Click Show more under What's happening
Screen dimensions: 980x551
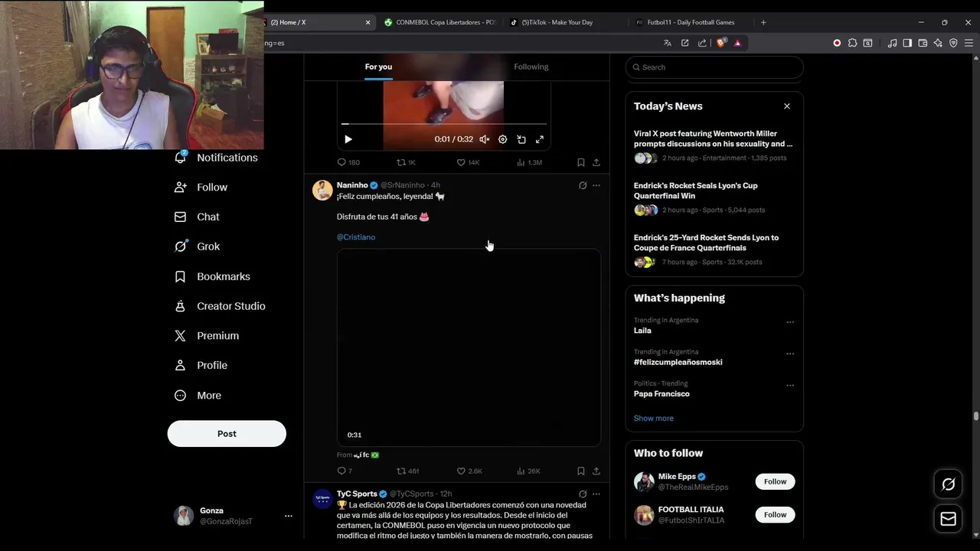pyautogui.click(x=654, y=419)
